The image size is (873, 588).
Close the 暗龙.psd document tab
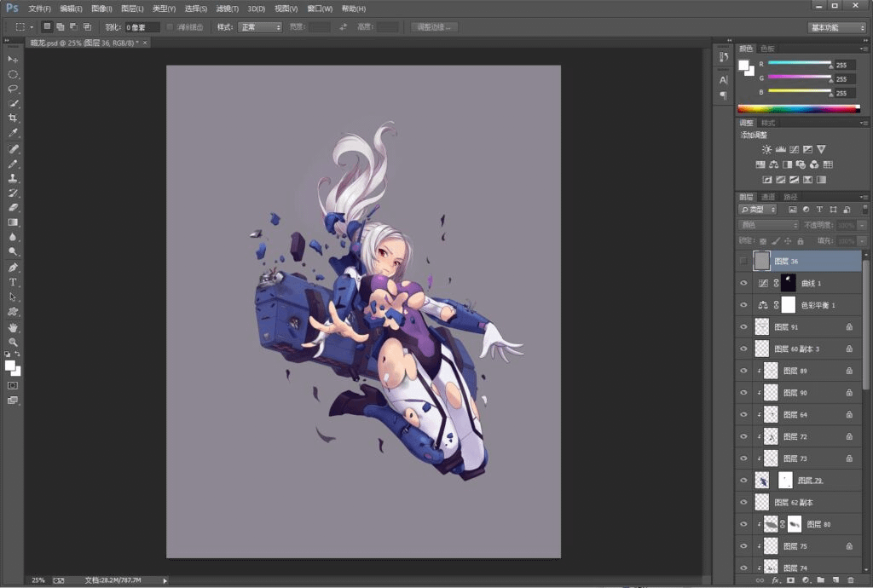coord(145,43)
